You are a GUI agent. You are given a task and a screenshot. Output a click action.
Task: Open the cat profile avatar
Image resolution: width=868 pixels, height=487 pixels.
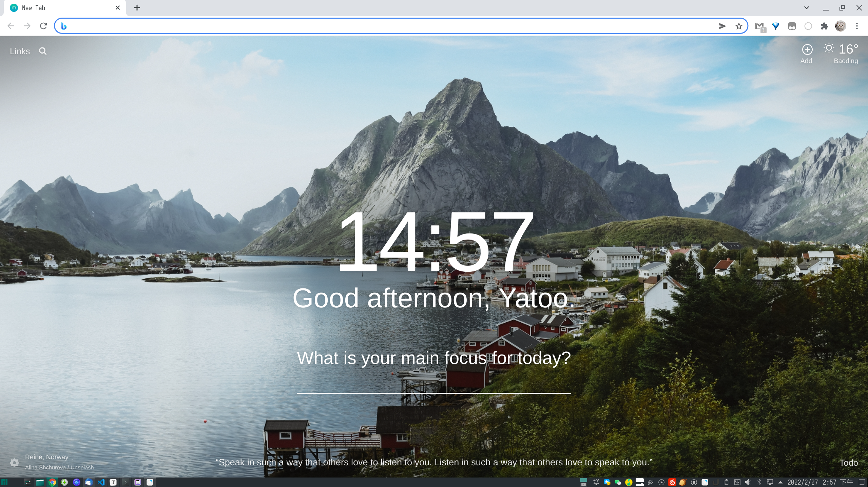pyautogui.click(x=841, y=26)
